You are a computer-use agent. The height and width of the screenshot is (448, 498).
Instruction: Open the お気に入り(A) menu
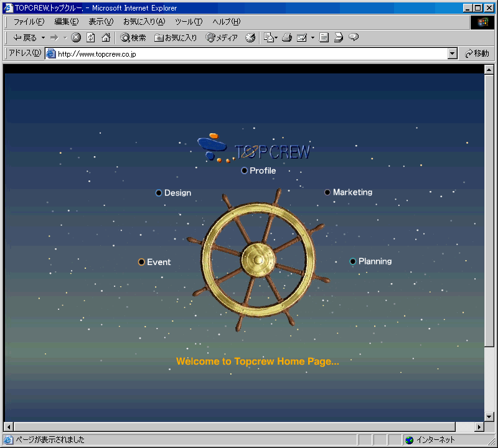(144, 22)
